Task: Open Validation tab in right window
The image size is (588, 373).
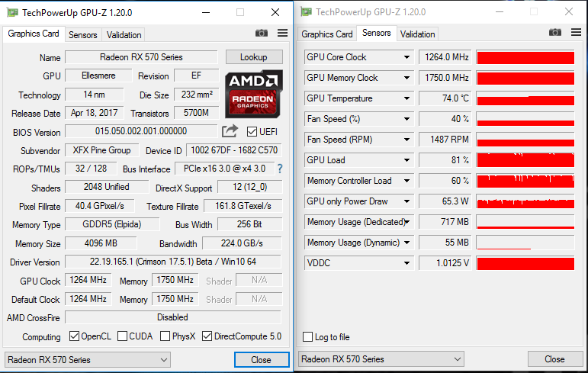Action: [417, 34]
